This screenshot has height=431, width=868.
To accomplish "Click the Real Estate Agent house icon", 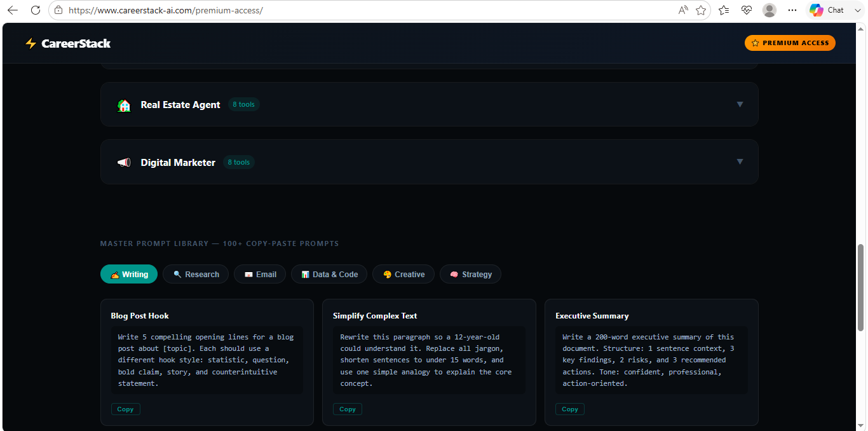I will coord(124,105).
